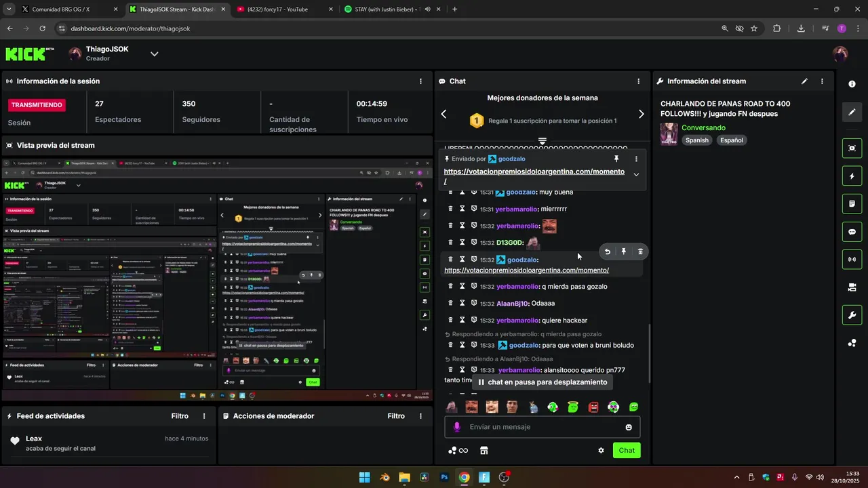Open chat settings gear icon
Image resolution: width=868 pixels, height=488 pixels.
click(x=601, y=450)
